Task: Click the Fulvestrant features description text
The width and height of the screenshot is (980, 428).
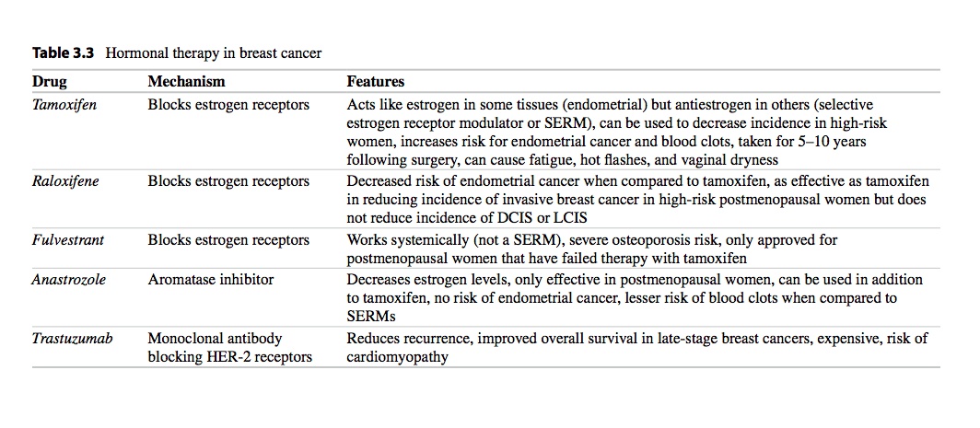Action: click(x=591, y=249)
